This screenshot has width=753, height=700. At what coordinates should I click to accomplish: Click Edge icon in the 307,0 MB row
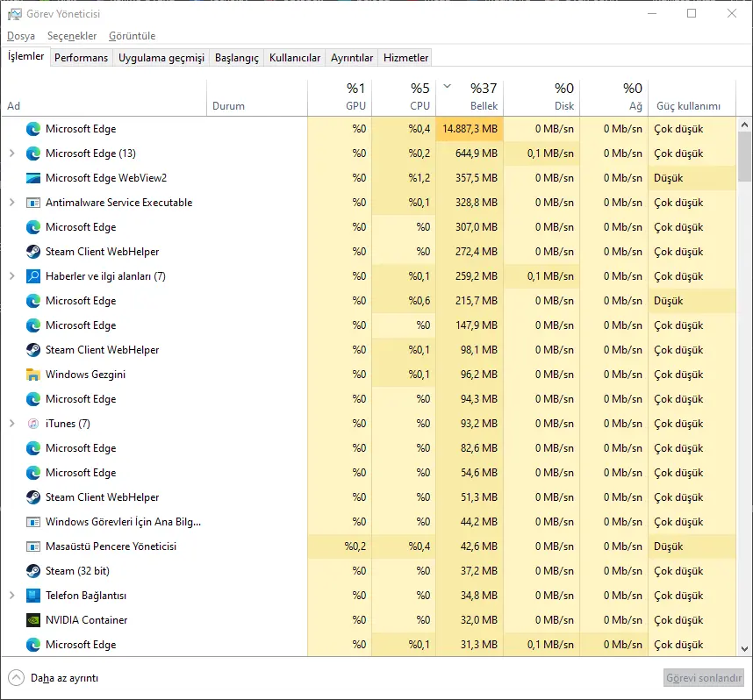point(33,227)
